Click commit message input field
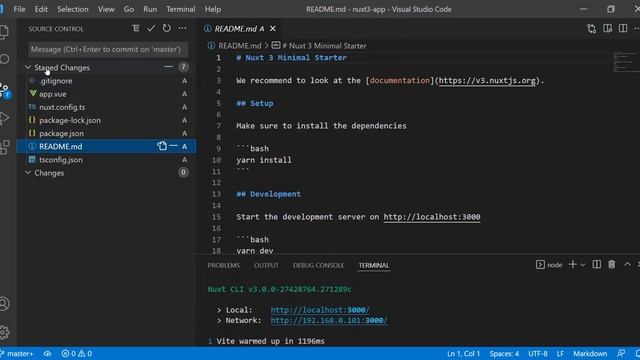The width and height of the screenshot is (640, 360). 108,49
